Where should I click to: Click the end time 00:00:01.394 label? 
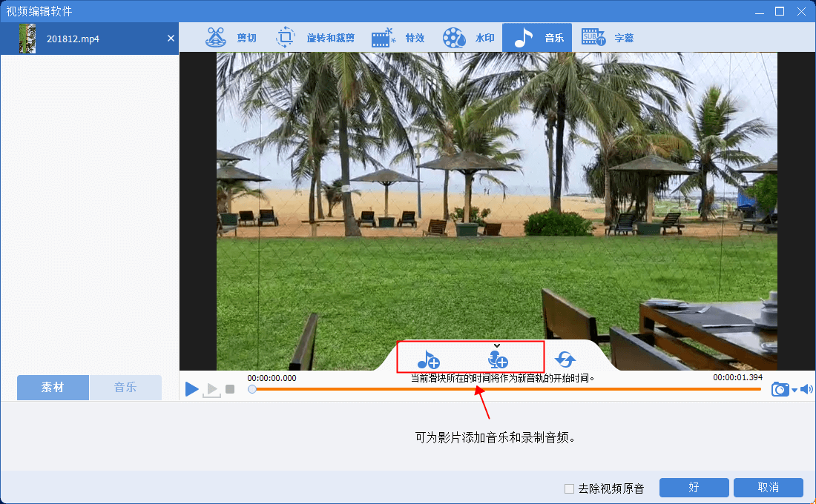(x=737, y=377)
